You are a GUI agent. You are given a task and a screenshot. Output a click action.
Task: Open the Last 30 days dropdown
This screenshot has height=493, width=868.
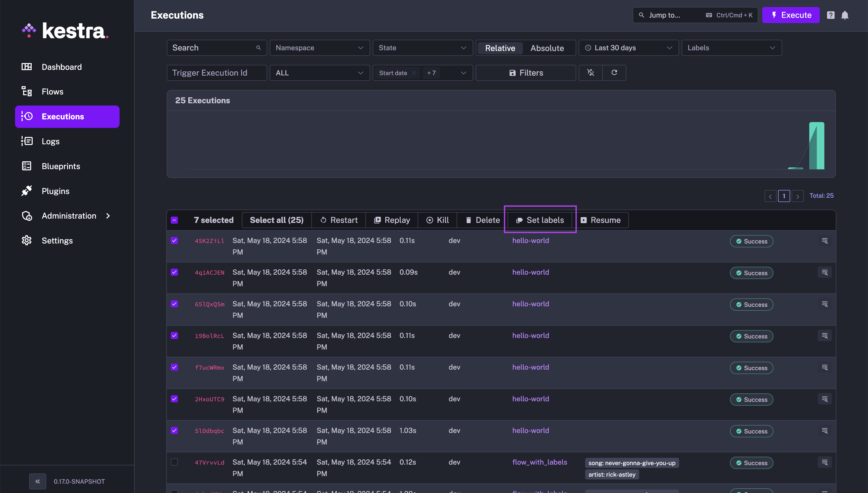click(628, 48)
